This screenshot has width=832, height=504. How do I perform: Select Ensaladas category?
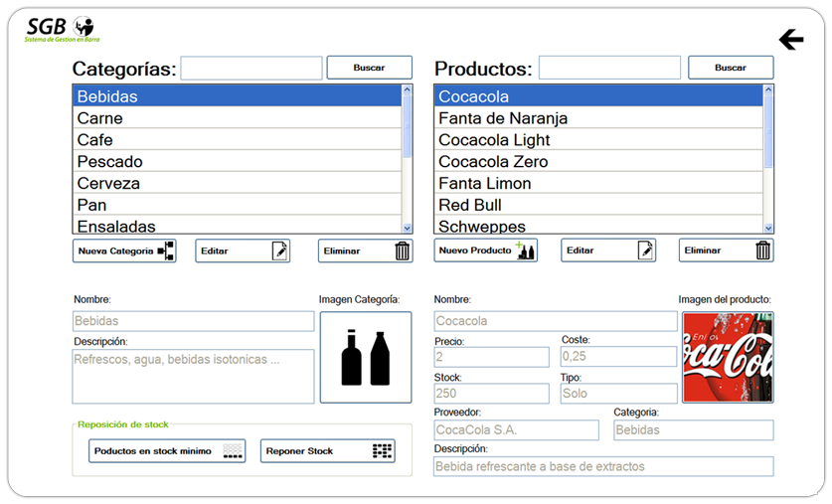pyautogui.click(x=238, y=225)
